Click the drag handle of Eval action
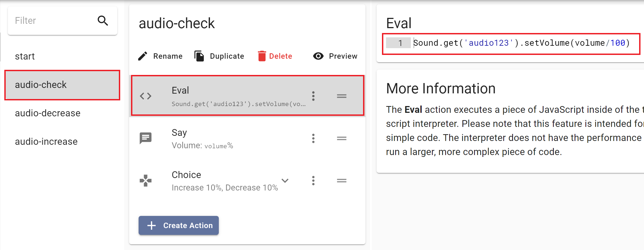This screenshot has height=250, width=644. pos(342,96)
